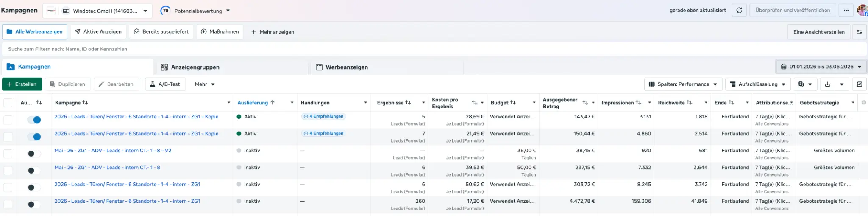This screenshot has height=216, width=868.
Task: Open the date range 01.01.2026 bis 03.06.2026
Action: point(821,67)
